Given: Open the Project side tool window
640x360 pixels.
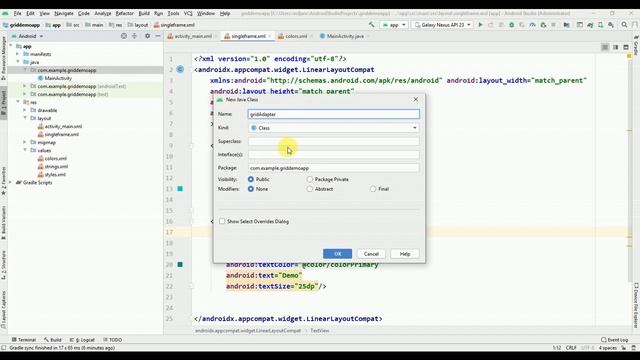Looking at the screenshot, I should [x=4, y=102].
